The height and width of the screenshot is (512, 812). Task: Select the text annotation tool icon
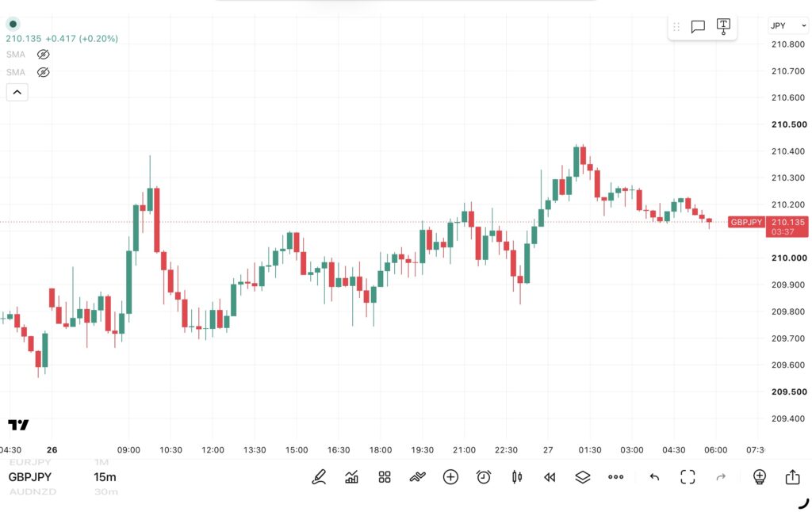coord(723,26)
